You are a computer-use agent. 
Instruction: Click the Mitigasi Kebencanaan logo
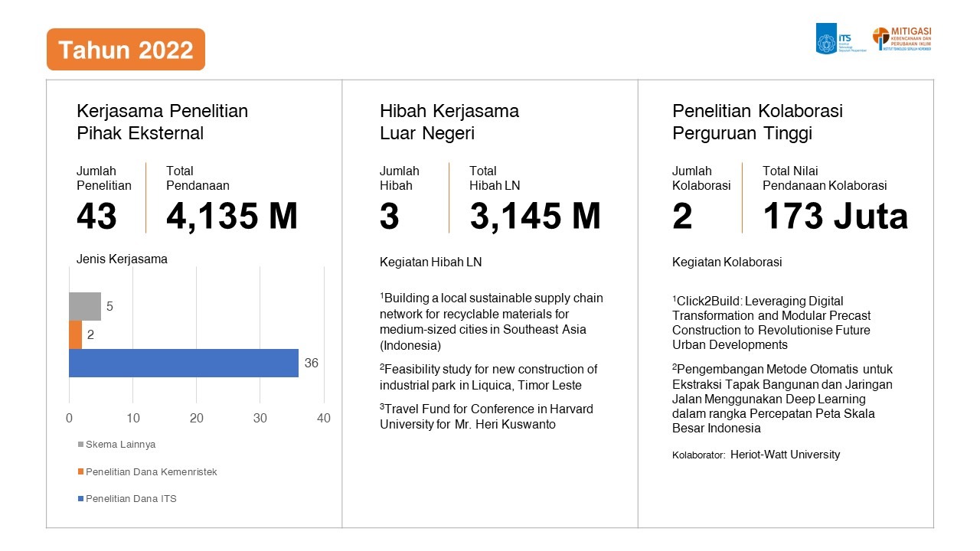tap(902, 38)
